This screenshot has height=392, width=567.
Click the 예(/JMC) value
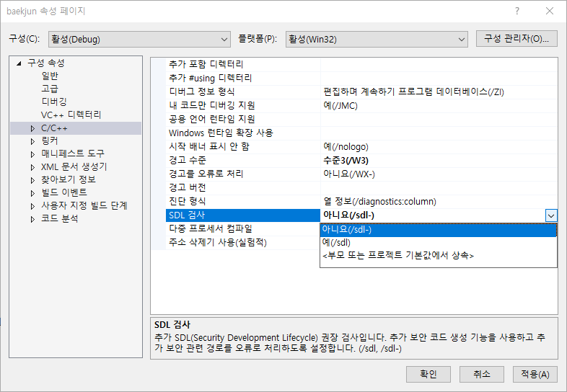coord(340,105)
